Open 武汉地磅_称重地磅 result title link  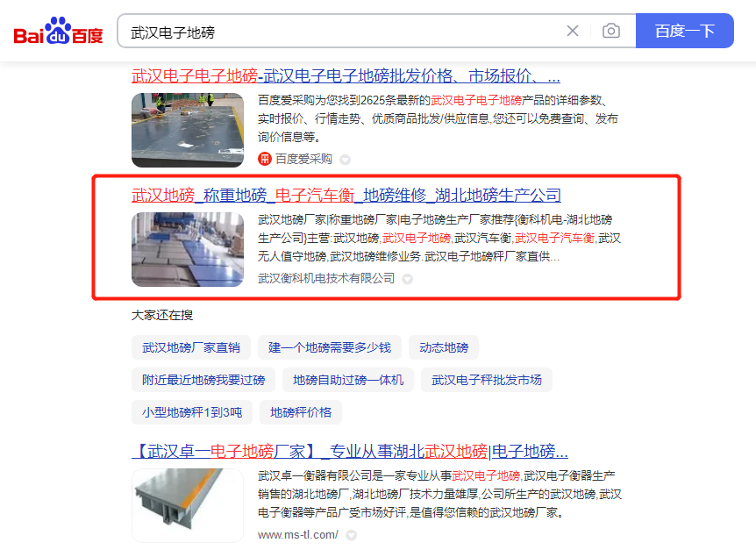pyautogui.click(x=346, y=196)
